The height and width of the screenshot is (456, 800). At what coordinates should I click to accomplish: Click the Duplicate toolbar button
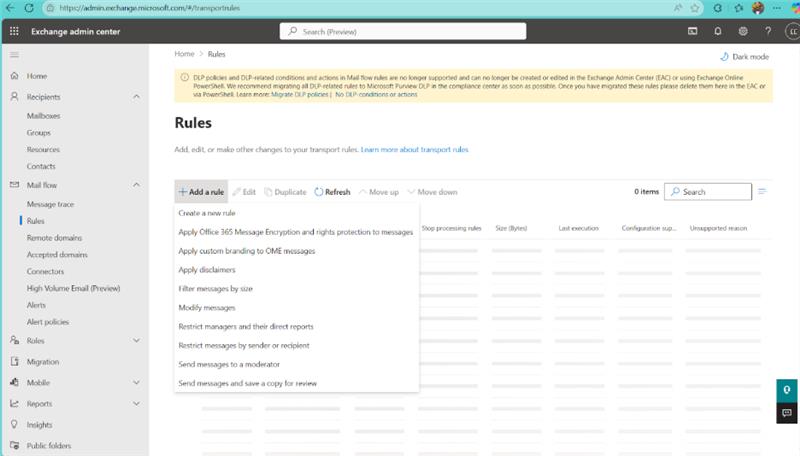coord(285,192)
